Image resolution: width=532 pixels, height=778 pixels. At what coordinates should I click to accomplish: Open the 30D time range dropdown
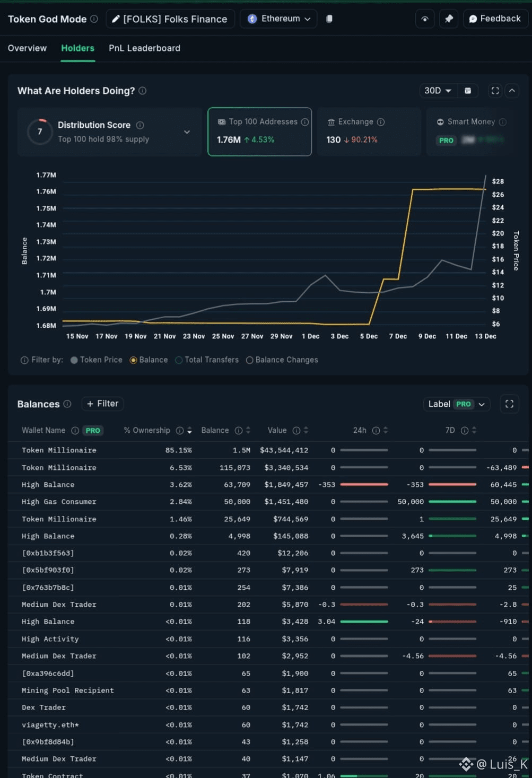point(438,91)
